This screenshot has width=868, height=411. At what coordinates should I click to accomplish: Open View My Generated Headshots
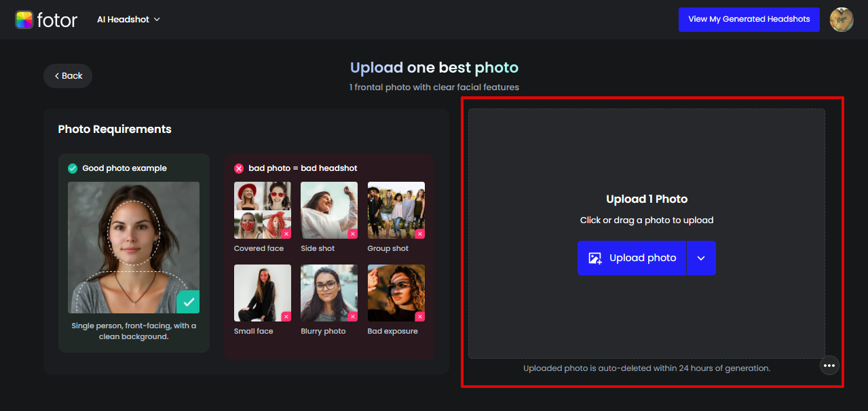pos(749,20)
